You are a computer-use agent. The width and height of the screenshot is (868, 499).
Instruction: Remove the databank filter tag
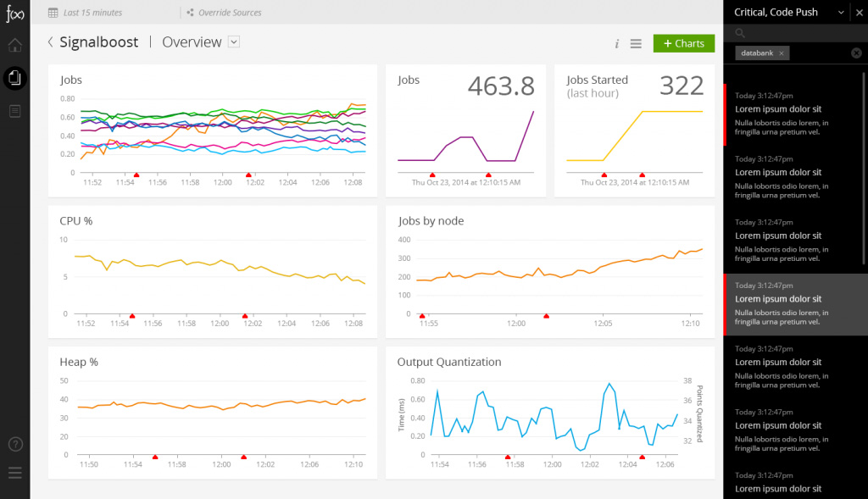782,53
